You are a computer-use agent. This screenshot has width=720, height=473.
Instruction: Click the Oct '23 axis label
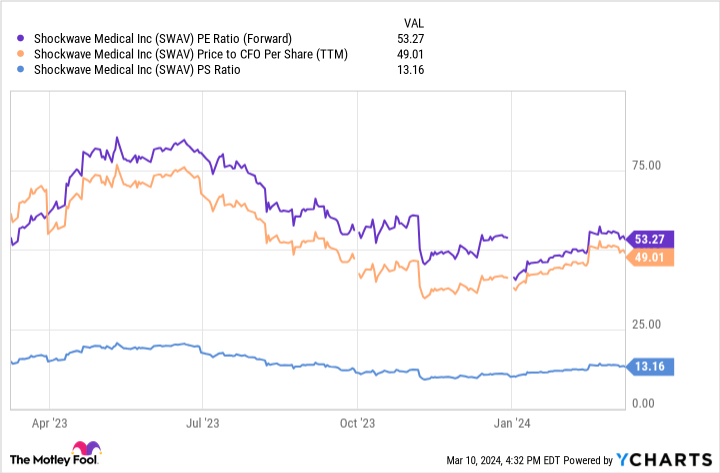[357, 424]
